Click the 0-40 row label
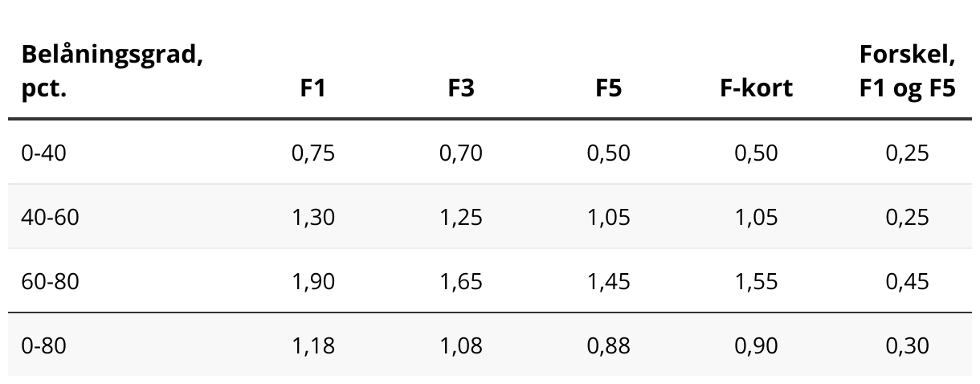Image resolution: width=980 pixels, height=384 pixels. 43,153
